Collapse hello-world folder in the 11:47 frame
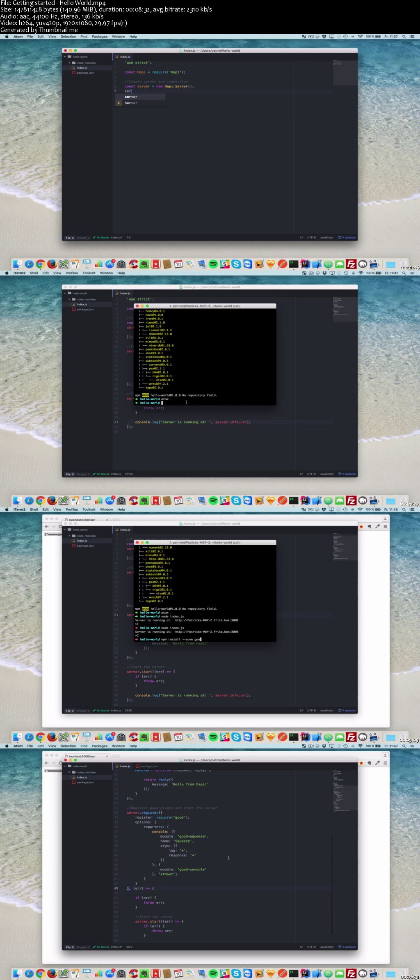420x980 pixels. point(65,767)
